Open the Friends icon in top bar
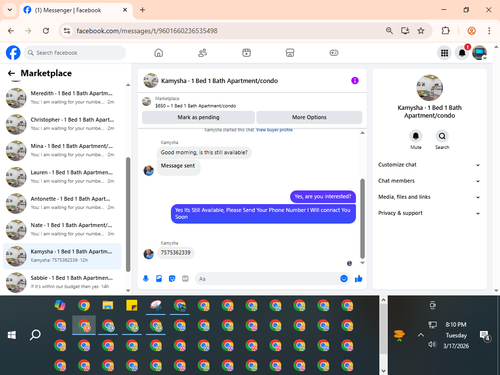Viewport: 500px width, 375px height. (203, 53)
